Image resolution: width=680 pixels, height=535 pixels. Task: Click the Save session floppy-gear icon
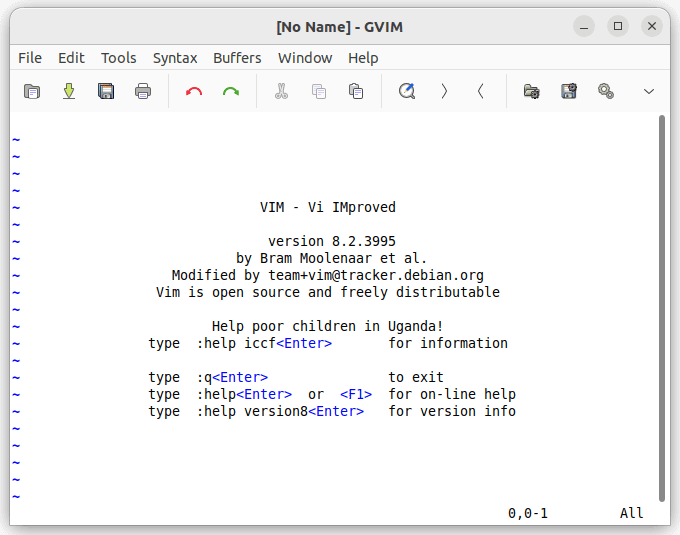[569, 91]
